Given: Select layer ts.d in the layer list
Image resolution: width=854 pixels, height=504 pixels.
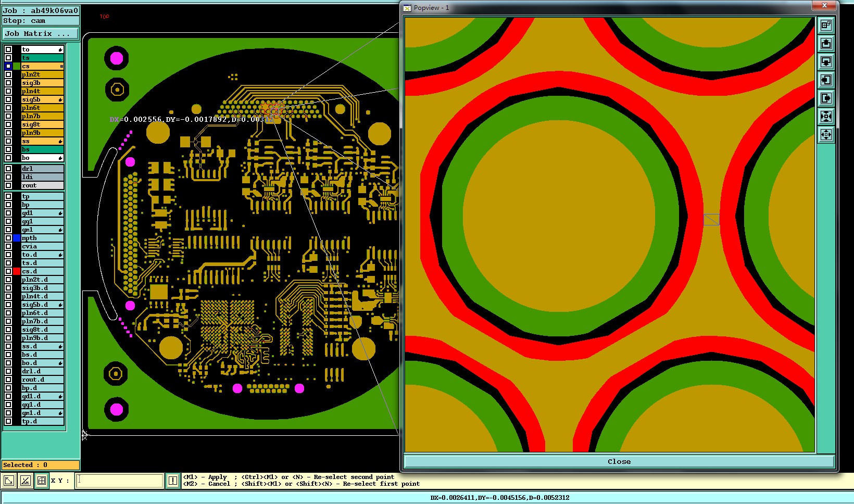Looking at the screenshot, I should 42,263.
